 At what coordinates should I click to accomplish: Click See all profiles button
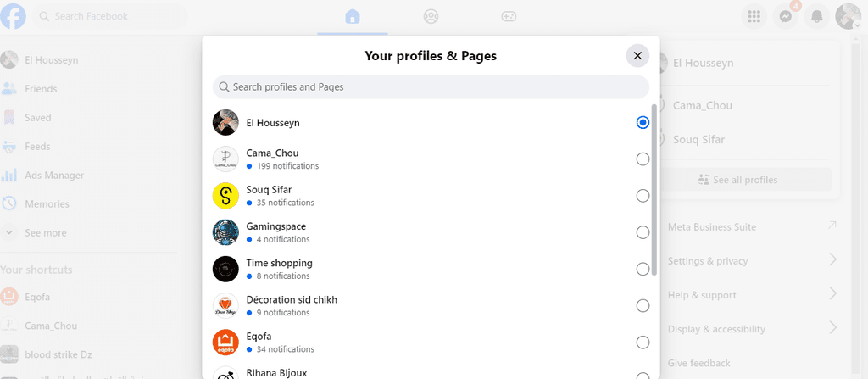[x=746, y=180]
